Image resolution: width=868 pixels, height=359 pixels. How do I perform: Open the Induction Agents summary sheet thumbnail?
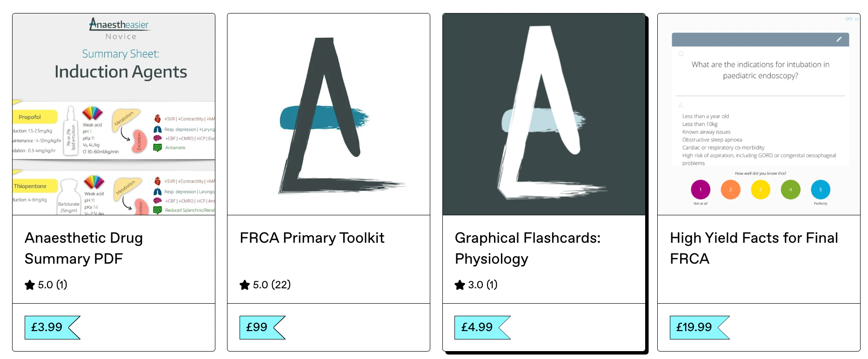(114, 114)
